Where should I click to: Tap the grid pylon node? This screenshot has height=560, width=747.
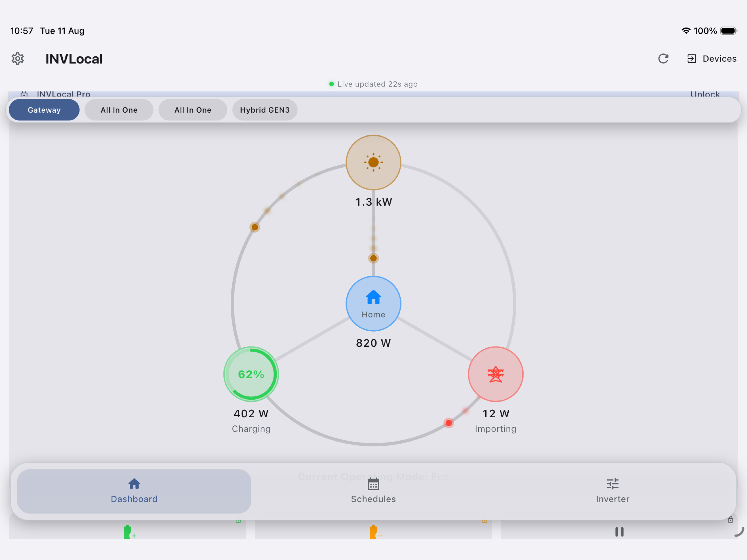coord(495,374)
